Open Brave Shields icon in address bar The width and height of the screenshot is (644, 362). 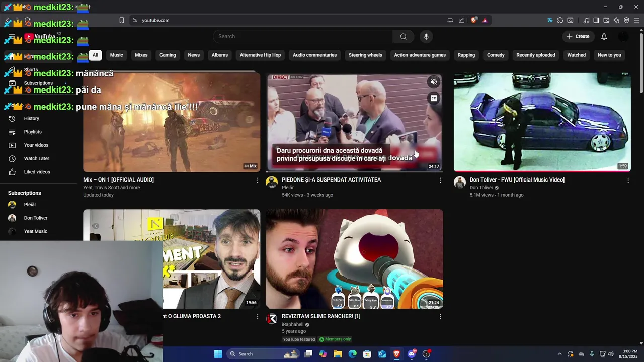pos(474,20)
